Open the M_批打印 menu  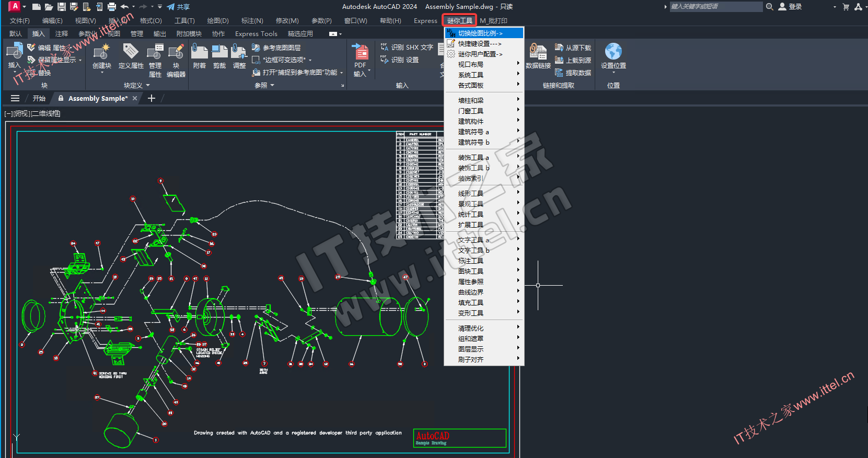pyautogui.click(x=493, y=21)
